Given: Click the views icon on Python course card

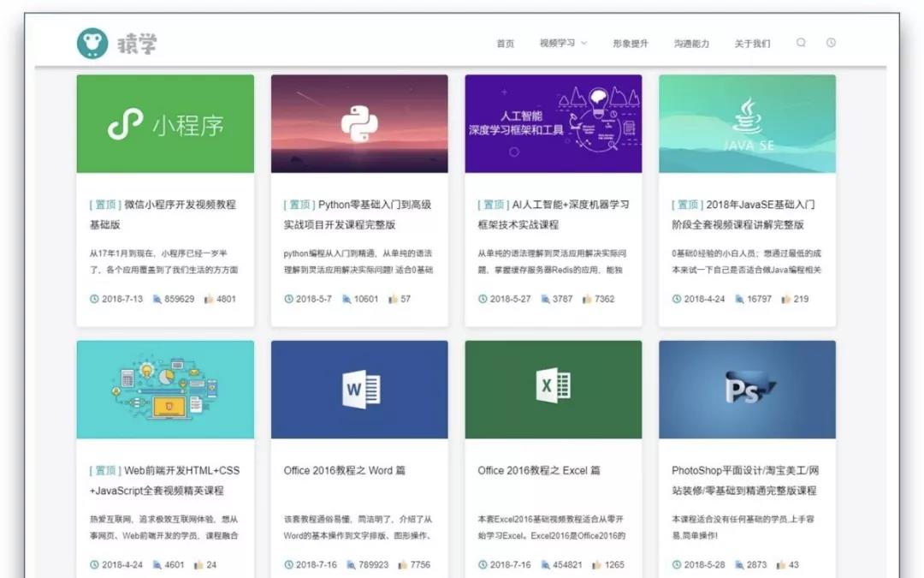Looking at the screenshot, I should 346,300.
